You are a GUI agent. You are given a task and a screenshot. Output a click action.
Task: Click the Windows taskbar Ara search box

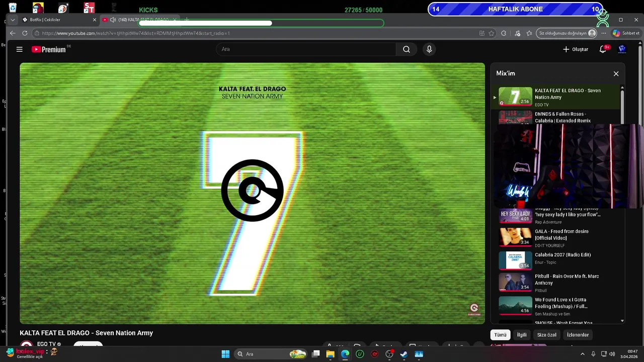(x=272, y=354)
